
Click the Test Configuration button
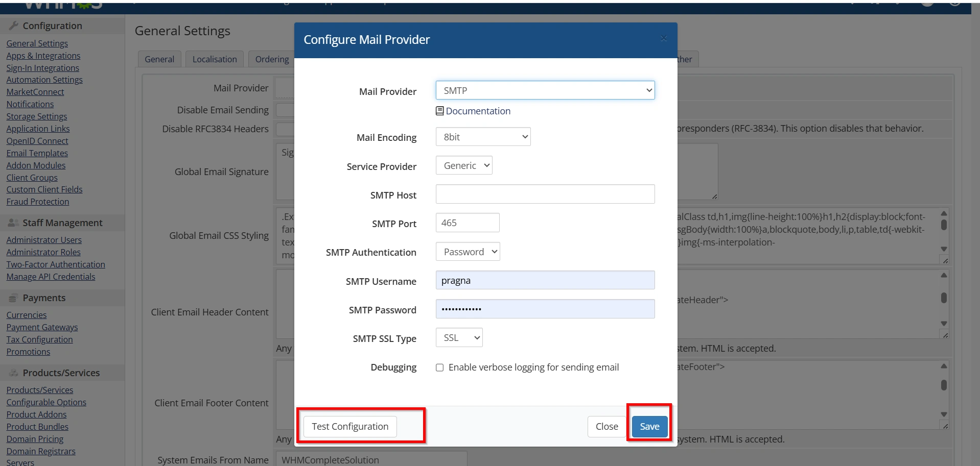click(350, 426)
